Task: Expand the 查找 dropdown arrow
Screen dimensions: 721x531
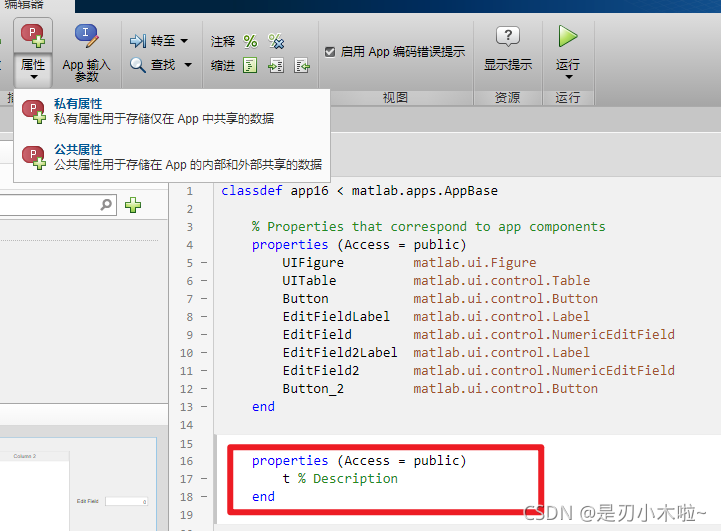Action: click(x=188, y=65)
